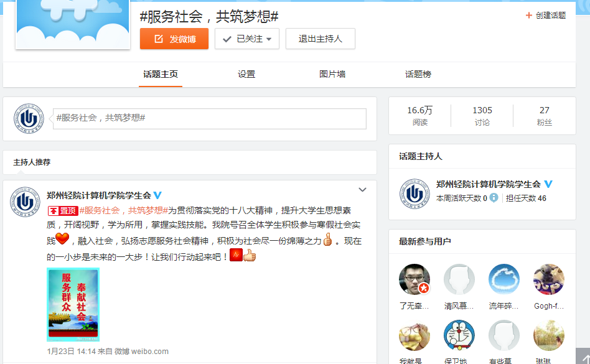Click the host avatar in 话题主持人 panel
This screenshot has width=590, height=364.
pyautogui.click(x=414, y=194)
